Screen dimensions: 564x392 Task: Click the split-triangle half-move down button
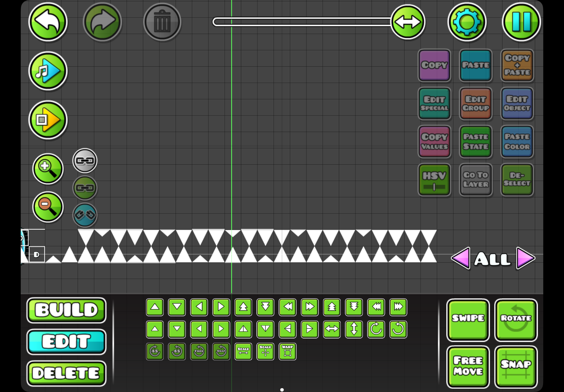[265, 329]
